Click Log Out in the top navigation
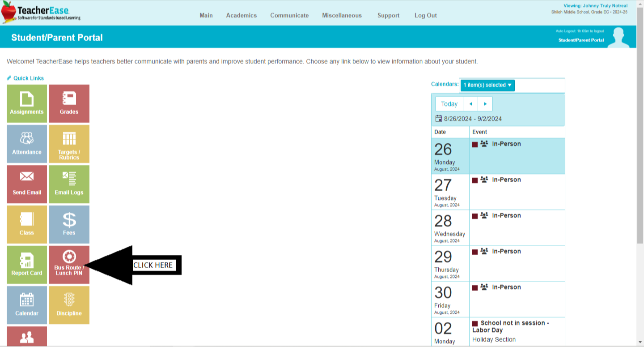644x347 pixels. [426, 15]
